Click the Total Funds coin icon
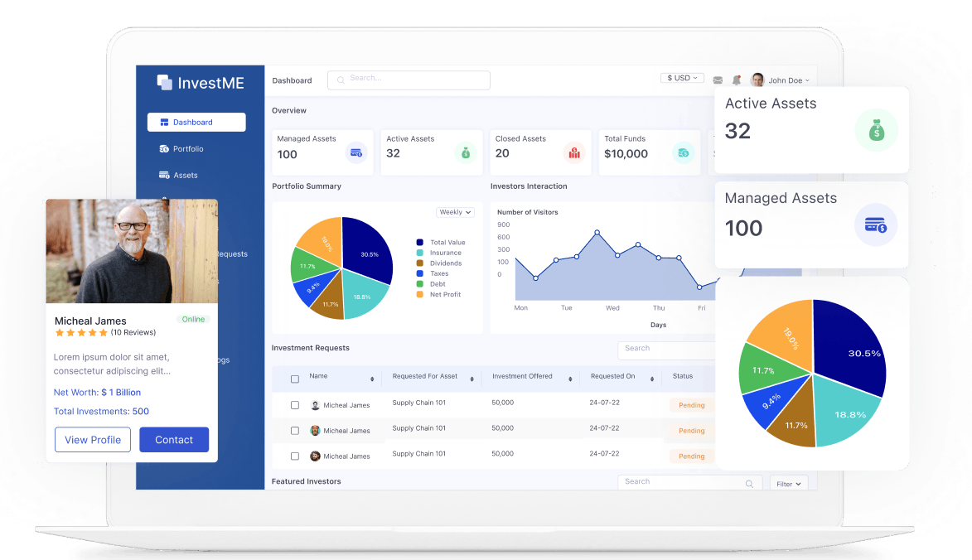Image resolution: width=972 pixels, height=560 pixels. 683,152
